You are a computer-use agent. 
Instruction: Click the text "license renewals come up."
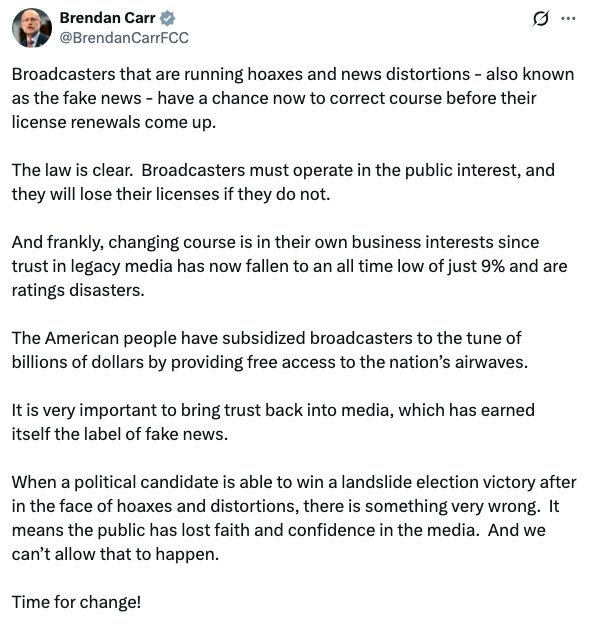[x=114, y=123]
